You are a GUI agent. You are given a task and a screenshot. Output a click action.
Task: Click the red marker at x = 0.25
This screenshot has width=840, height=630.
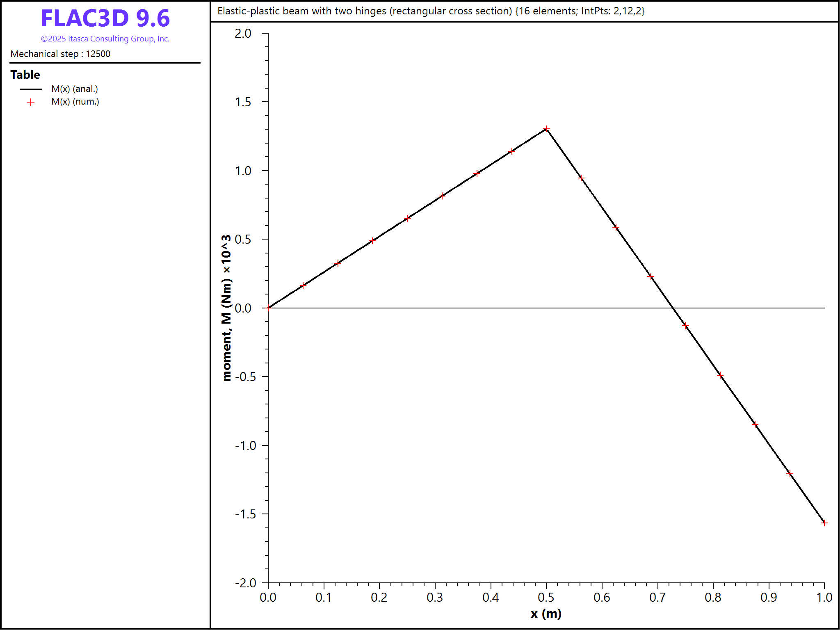pos(407,218)
